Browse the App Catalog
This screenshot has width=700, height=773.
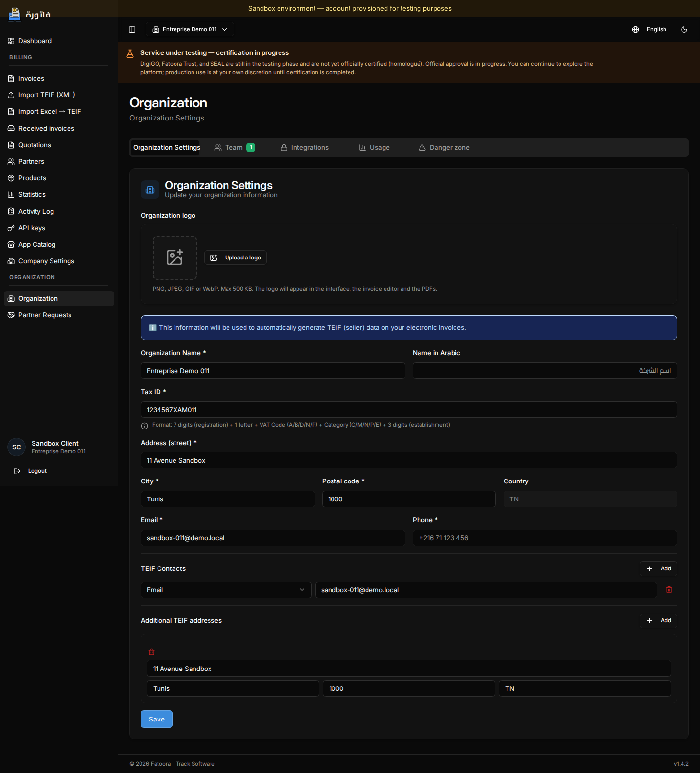click(59, 244)
